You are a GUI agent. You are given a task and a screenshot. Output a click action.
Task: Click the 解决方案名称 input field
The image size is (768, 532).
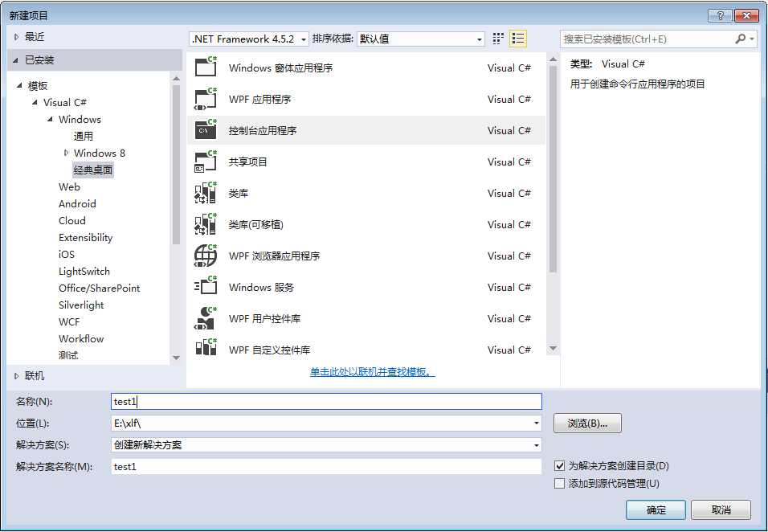coord(326,466)
